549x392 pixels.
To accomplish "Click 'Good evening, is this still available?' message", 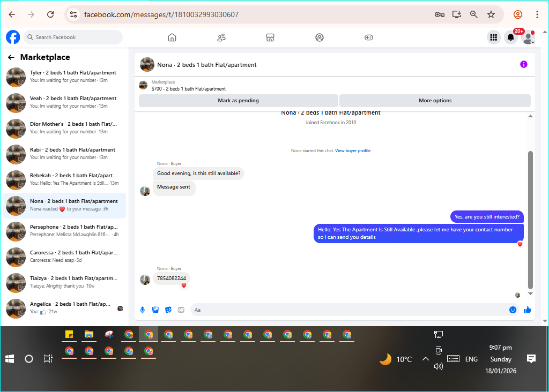I will (x=198, y=174).
